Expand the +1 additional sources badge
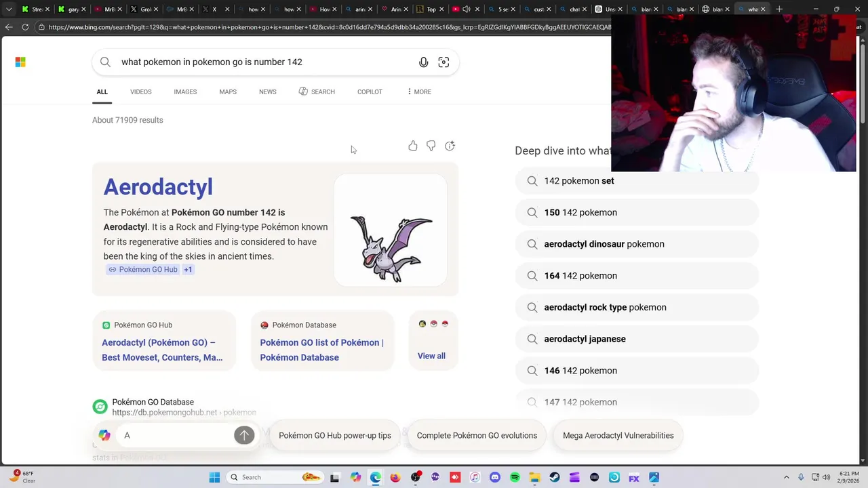The width and height of the screenshot is (868, 488). (x=188, y=269)
